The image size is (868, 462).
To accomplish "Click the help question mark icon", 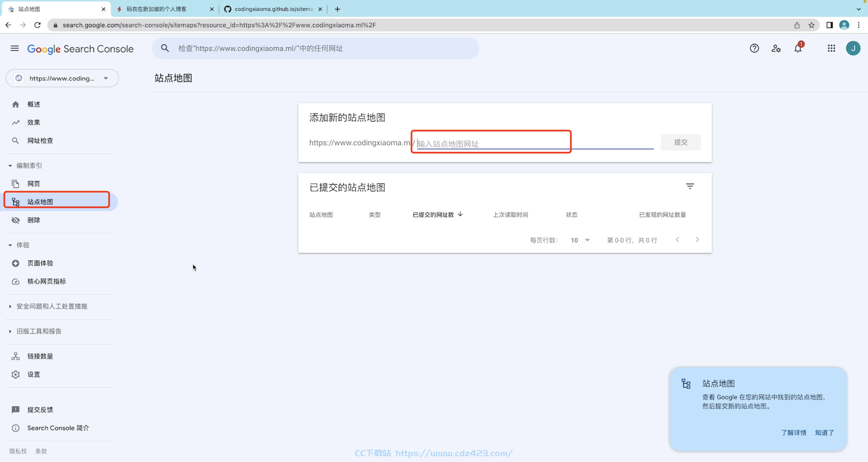I will coord(754,49).
